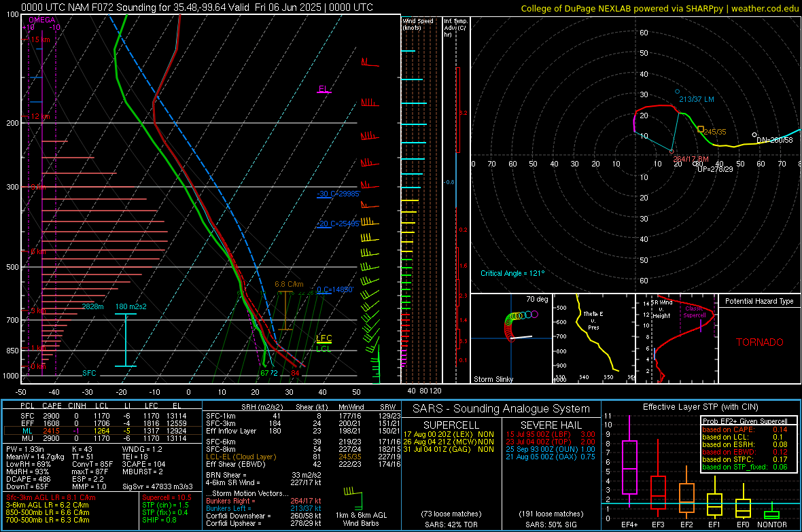Screen dimensions: 802x532
Task: Click the WNDG = 1.2 value
Action: point(142,449)
